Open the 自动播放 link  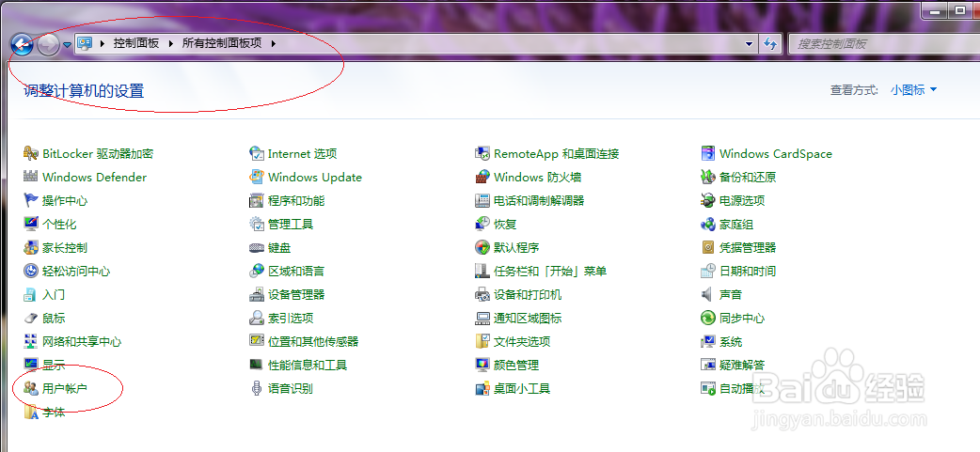[742, 388]
